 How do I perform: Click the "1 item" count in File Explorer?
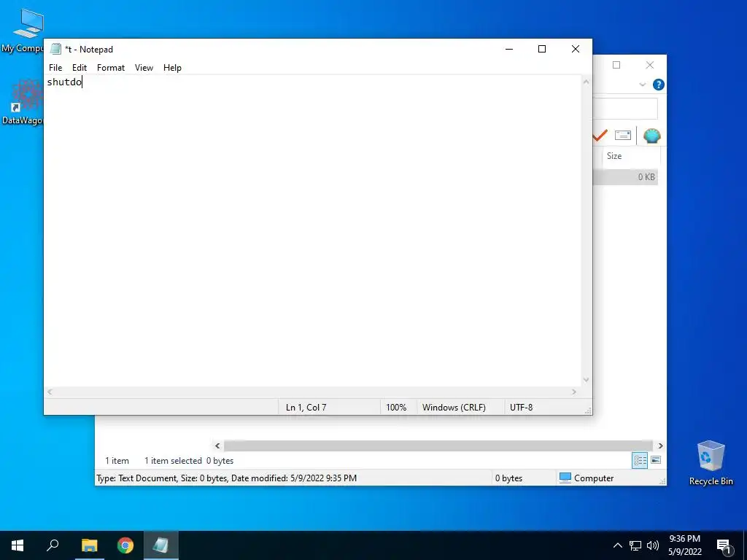point(117,461)
